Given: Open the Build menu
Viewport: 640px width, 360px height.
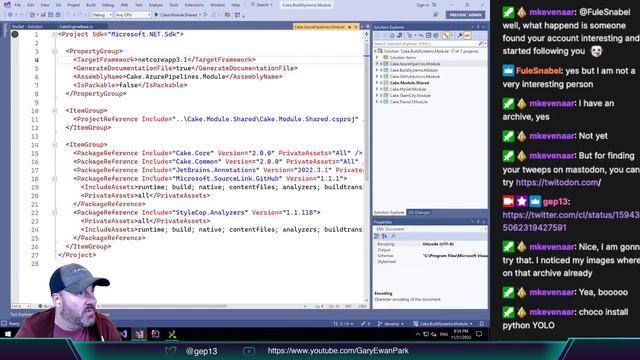Looking at the screenshot, I should pyautogui.click(x=91, y=5).
